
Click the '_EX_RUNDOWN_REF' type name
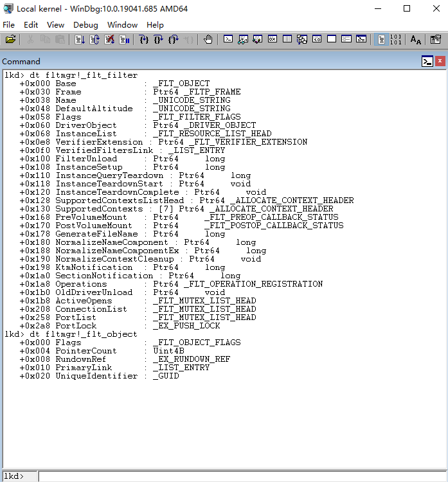point(192,359)
